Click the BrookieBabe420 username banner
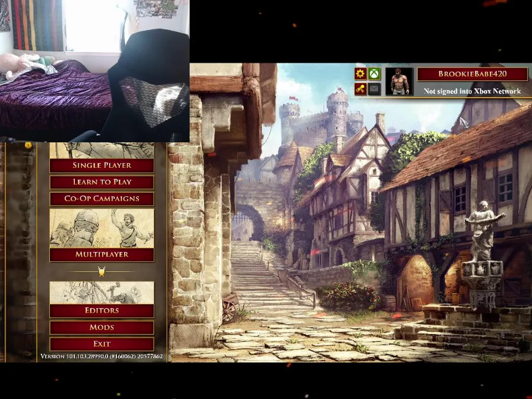532x399 pixels. [472, 74]
